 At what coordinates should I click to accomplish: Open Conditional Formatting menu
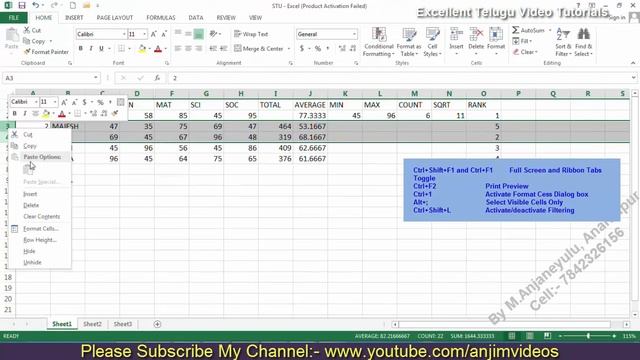(x=379, y=42)
